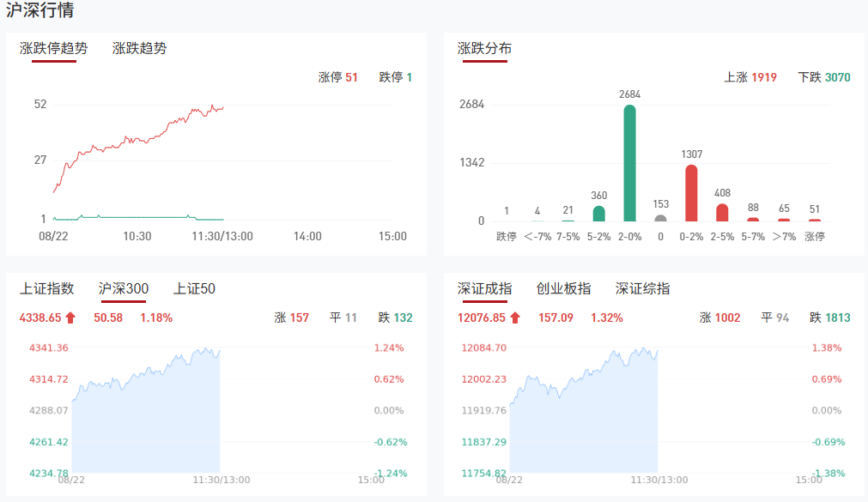Image resolution: width=868 pixels, height=502 pixels.
Task: Click red up arrow beside 4338.65
Action: click(70, 318)
